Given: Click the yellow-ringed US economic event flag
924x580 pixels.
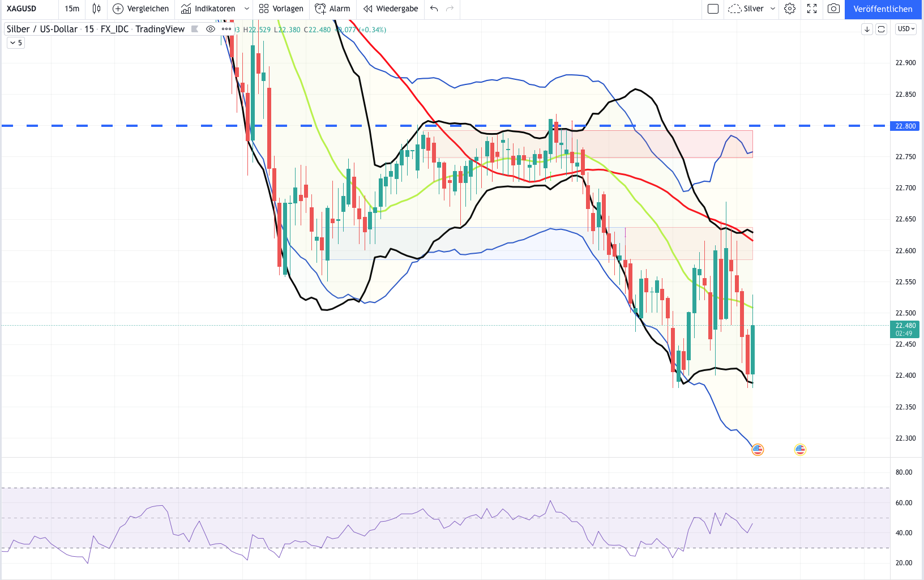Looking at the screenshot, I should coord(800,450).
